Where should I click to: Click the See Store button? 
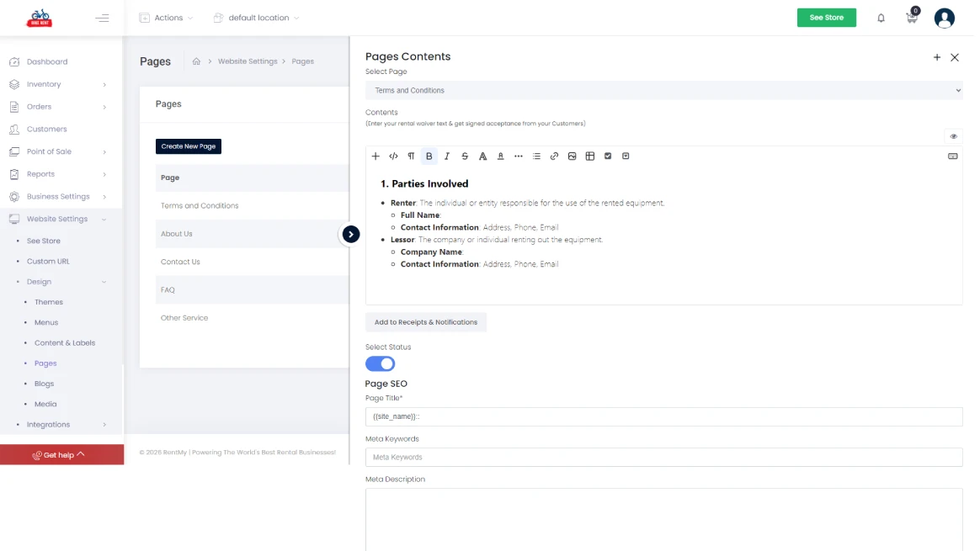(x=826, y=17)
